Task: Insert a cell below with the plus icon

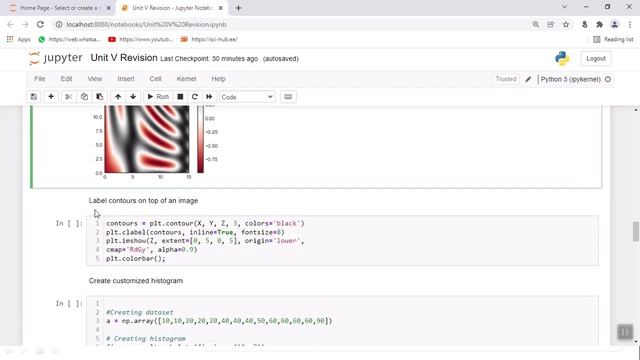Action: coord(51,97)
